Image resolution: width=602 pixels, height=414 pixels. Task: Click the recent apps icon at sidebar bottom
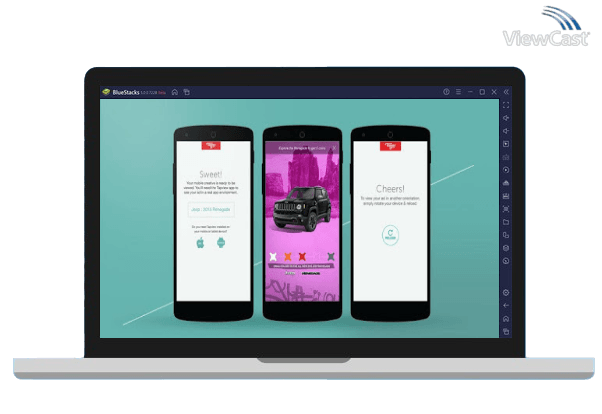[506, 331]
